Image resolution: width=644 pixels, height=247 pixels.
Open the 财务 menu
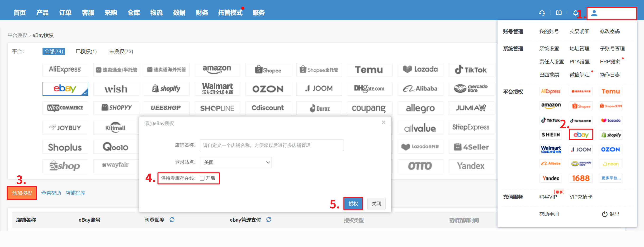point(202,13)
